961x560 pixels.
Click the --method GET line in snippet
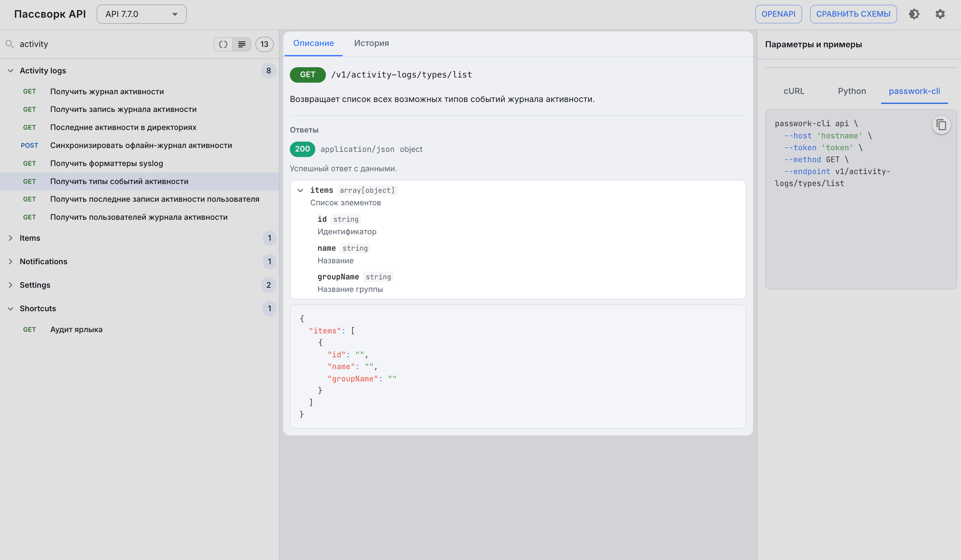point(816,160)
